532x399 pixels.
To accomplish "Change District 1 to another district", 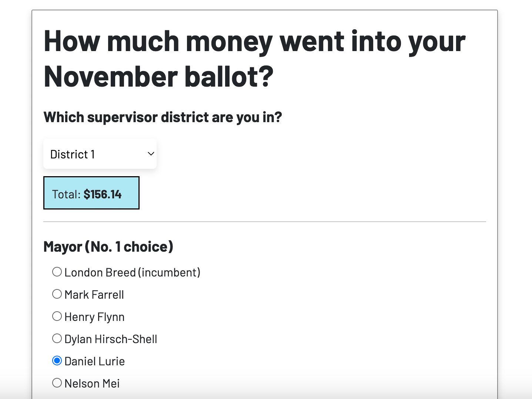I will (x=100, y=154).
